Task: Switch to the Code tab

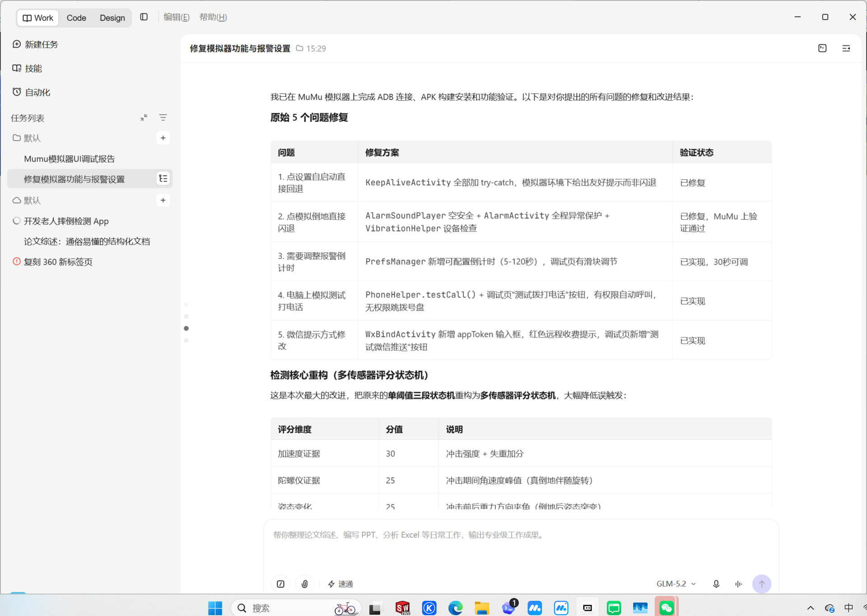Action: point(76,18)
